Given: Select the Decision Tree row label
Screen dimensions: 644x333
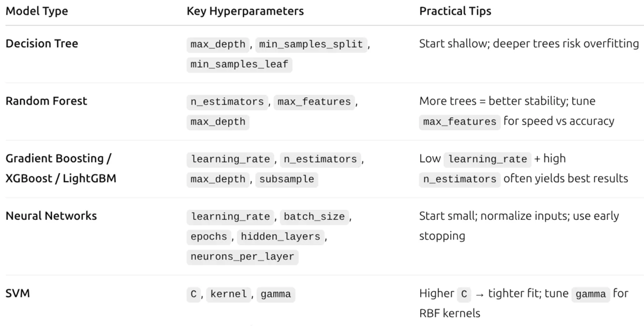Looking at the screenshot, I should [42, 44].
